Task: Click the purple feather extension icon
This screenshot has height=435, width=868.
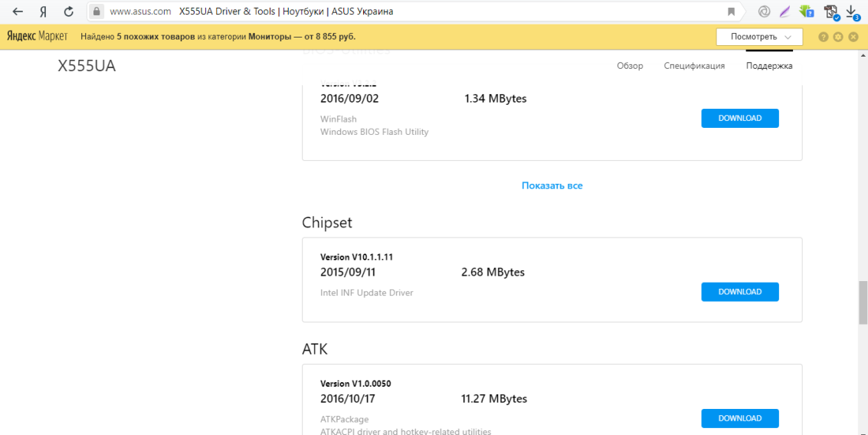Action: [784, 11]
